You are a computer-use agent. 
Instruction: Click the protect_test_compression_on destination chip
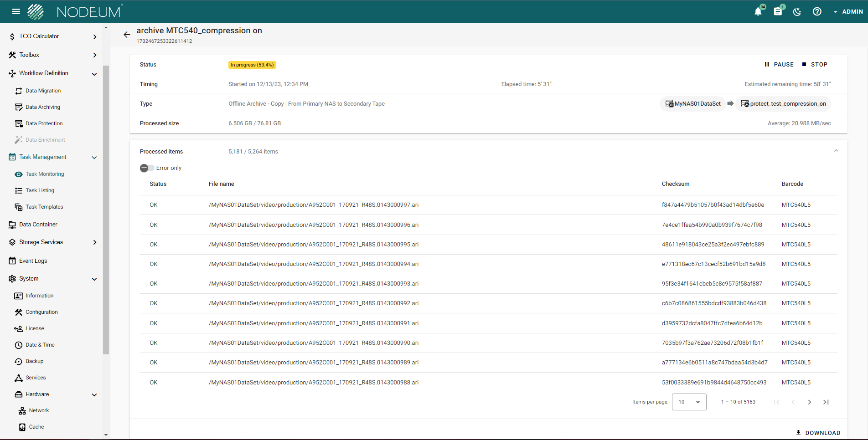[783, 104]
